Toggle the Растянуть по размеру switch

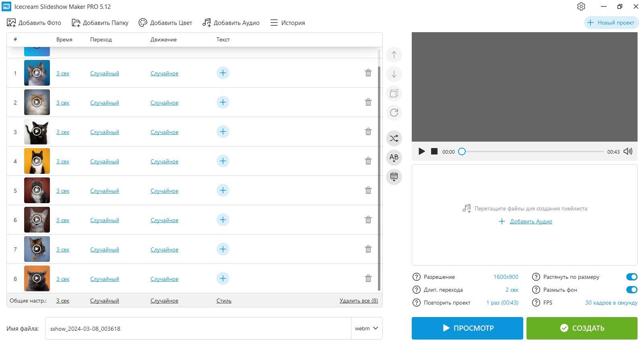pos(632,277)
